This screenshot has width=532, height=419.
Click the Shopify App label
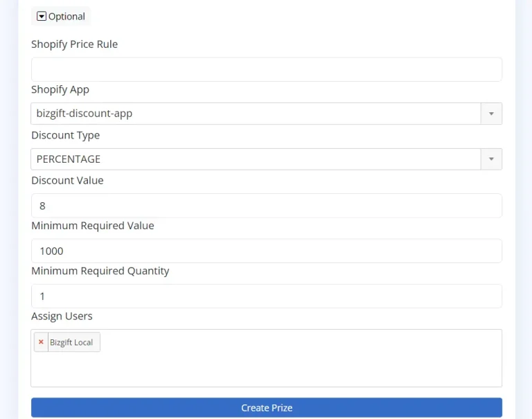pos(60,89)
